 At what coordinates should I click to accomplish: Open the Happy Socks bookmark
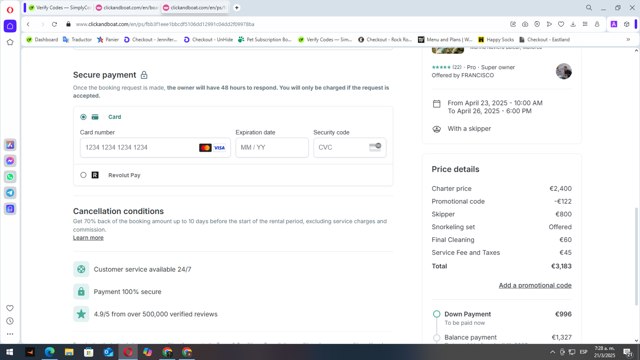point(496,40)
